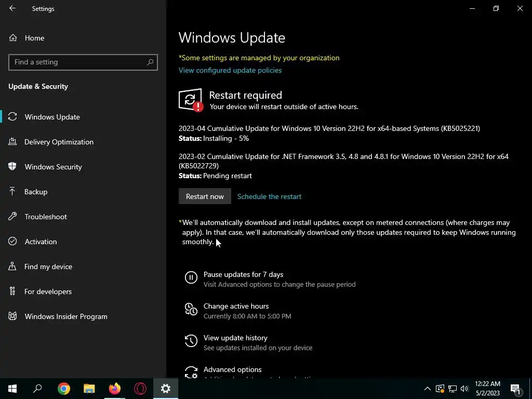
Task: Click the Windows Update tray icon
Action: coord(440,389)
